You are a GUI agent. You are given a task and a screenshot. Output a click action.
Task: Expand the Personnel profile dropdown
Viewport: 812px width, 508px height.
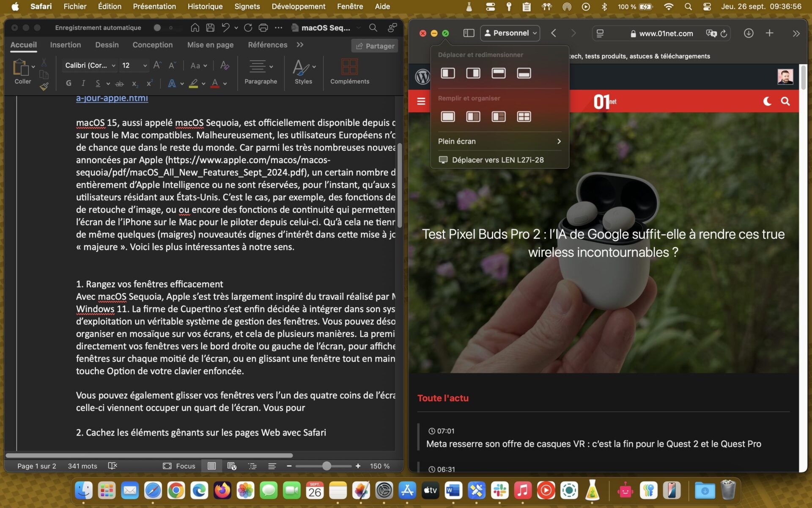510,33
